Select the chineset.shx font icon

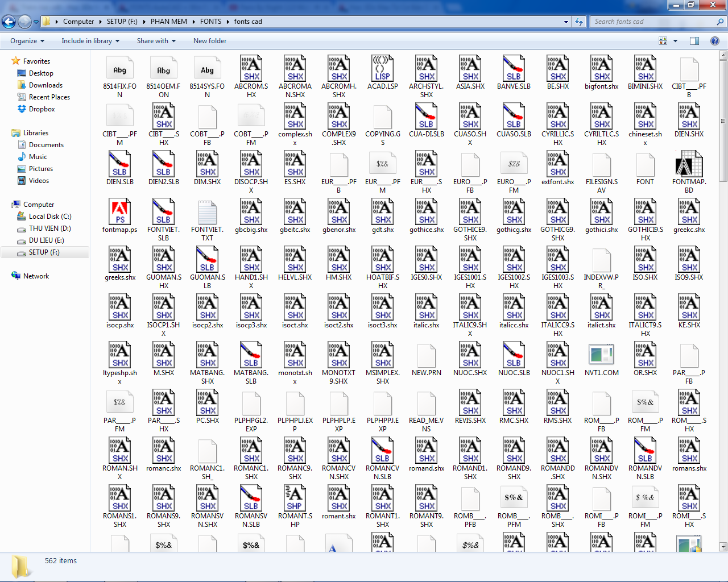[645, 117]
